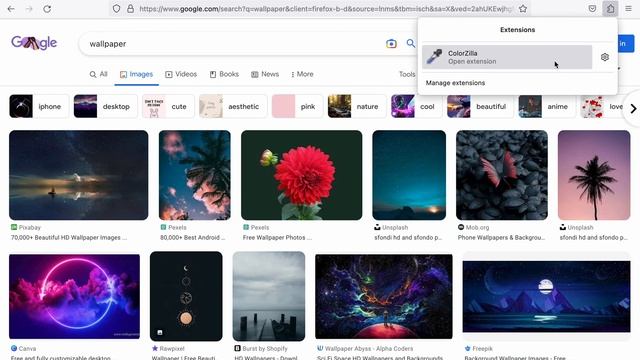Switch to the Videos tab
Screen dimensions: 640x360
181,74
